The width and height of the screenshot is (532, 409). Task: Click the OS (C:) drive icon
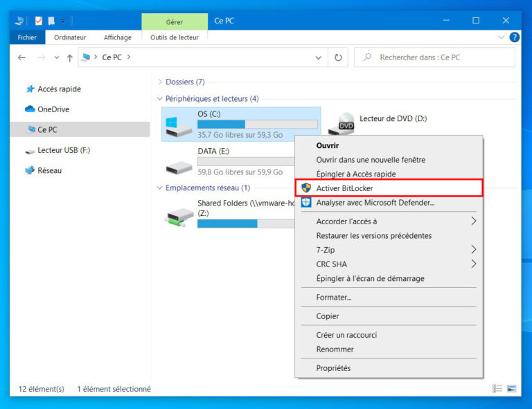[179, 125]
